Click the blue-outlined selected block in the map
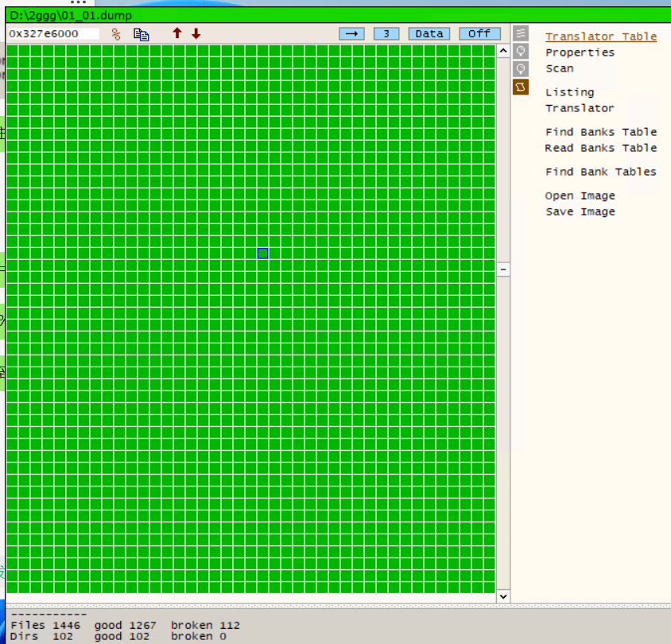 click(x=262, y=254)
